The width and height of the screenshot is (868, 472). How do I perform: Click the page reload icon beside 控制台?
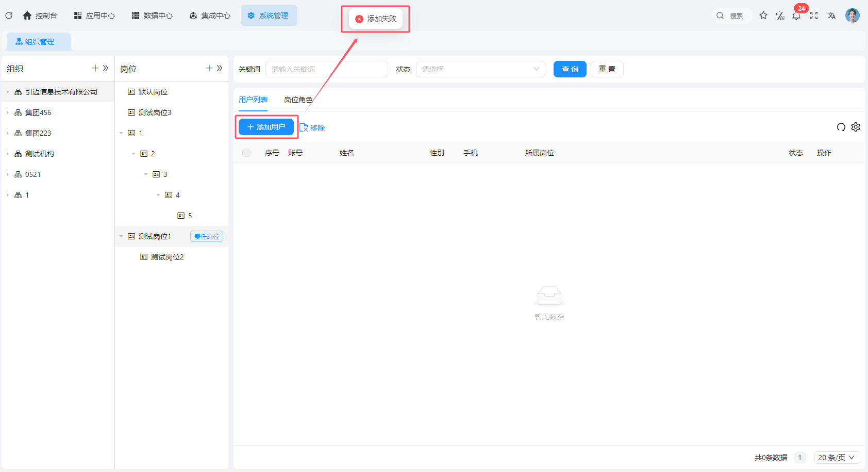[9, 15]
